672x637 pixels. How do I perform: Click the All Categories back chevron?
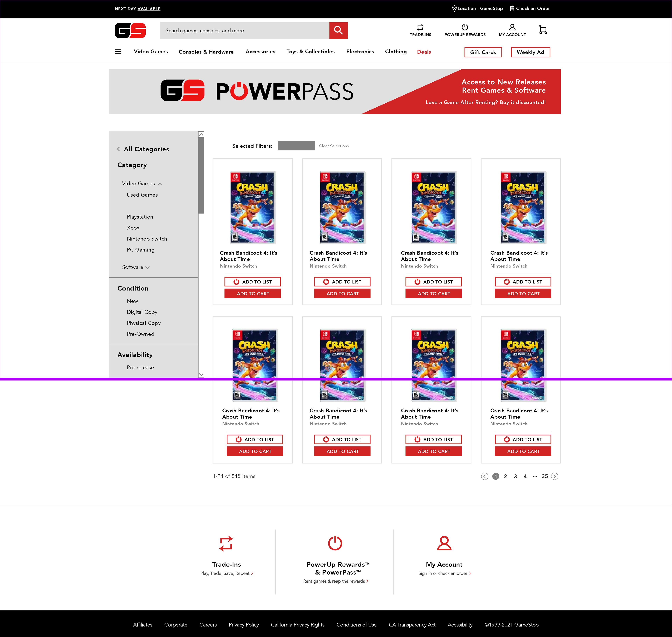[118, 149]
